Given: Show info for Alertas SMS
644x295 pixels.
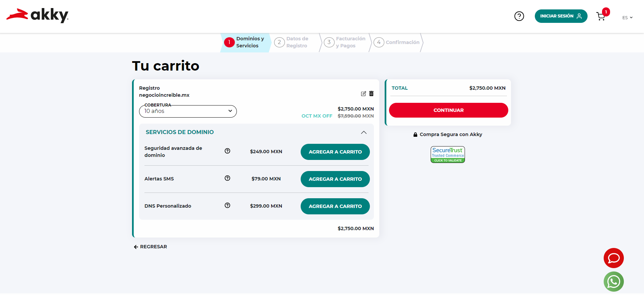Looking at the screenshot, I should (x=227, y=178).
